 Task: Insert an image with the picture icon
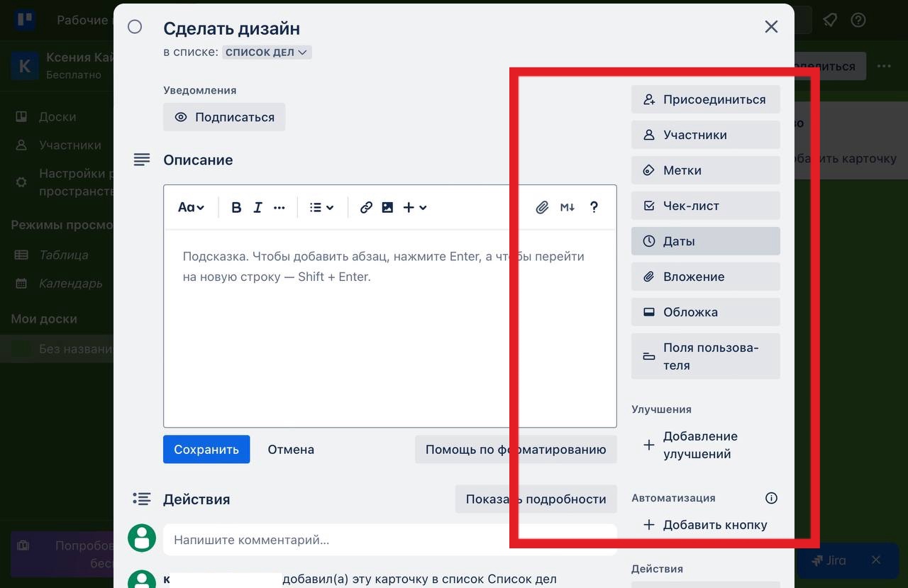coord(387,207)
